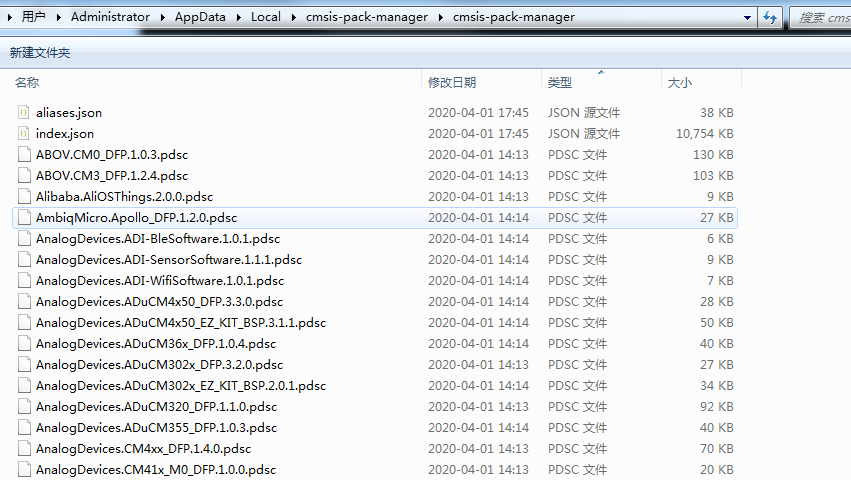
Task: Select the file name ABOV.CM3_DFP.1.2.4.pdsc
Action: point(112,176)
